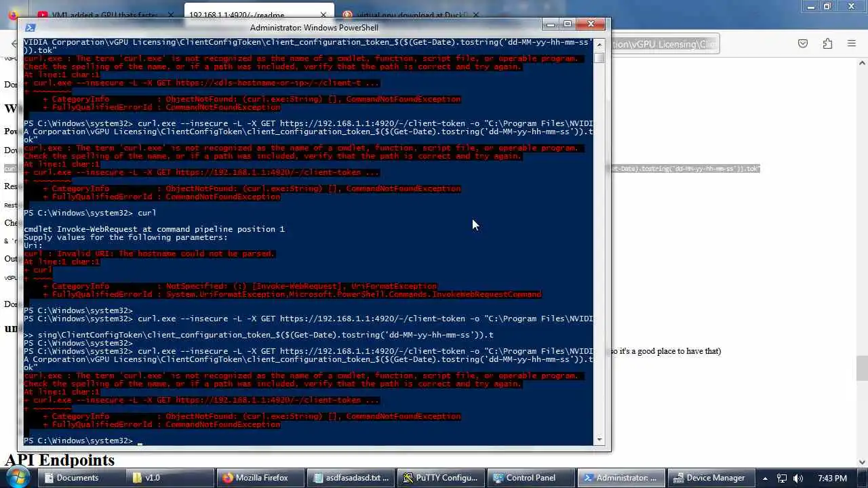Click the PowerShell window title bar icon
The image size is (868, 488).
pos(31,28)
